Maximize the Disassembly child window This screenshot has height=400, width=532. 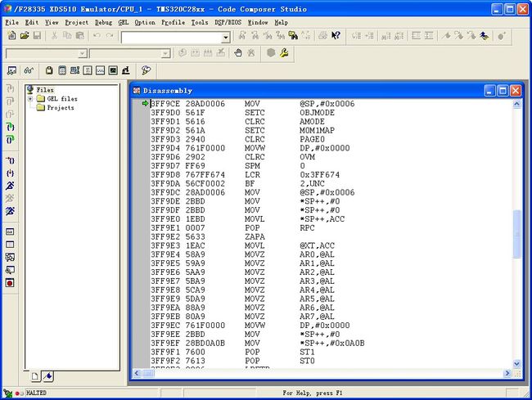(503, 91)
